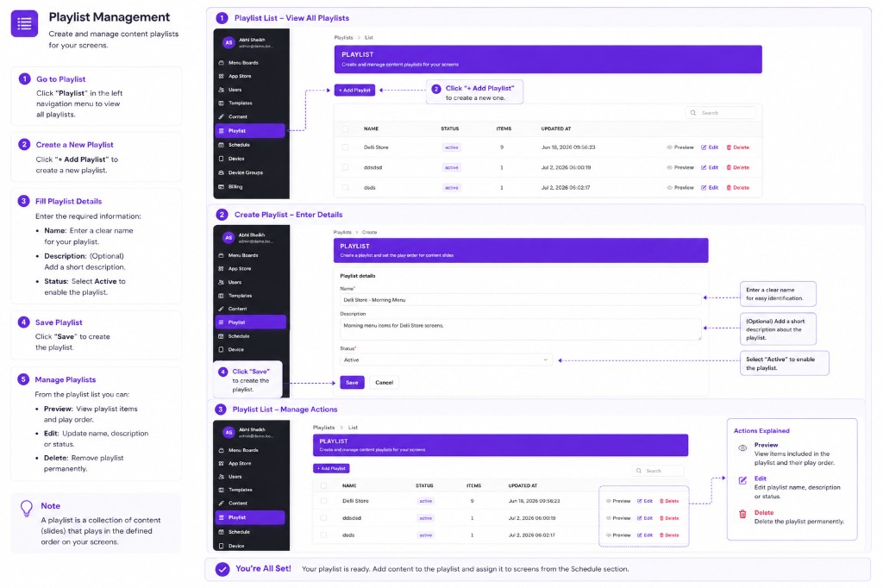Click + Add Playlist button in Manage Actions section
883x588 pixels.
pyautogui.click(x=331, y=469)
